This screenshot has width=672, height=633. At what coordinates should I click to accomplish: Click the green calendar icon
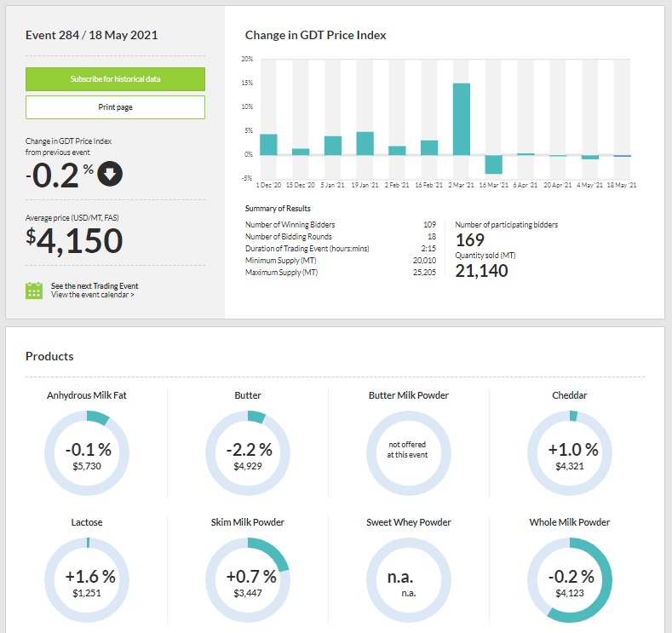[x=34, y=291]
